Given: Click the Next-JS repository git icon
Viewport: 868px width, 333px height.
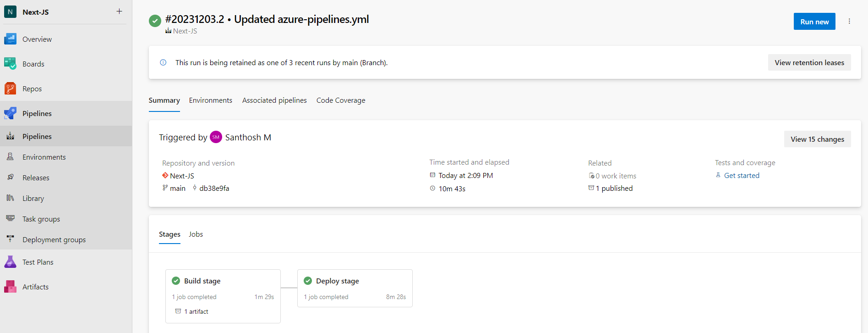Looking at the screenshot, I should click(x=165, y=176).
